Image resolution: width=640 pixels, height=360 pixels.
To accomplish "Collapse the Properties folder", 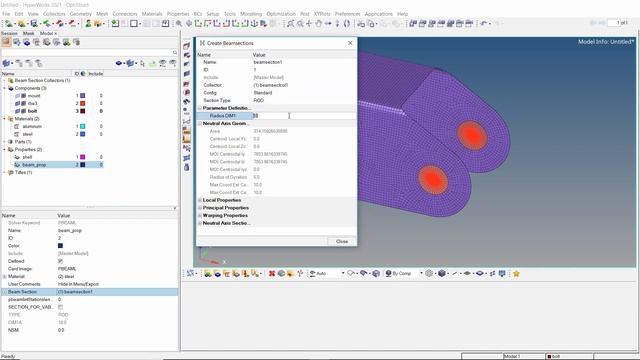I will [x=4, y=149].
